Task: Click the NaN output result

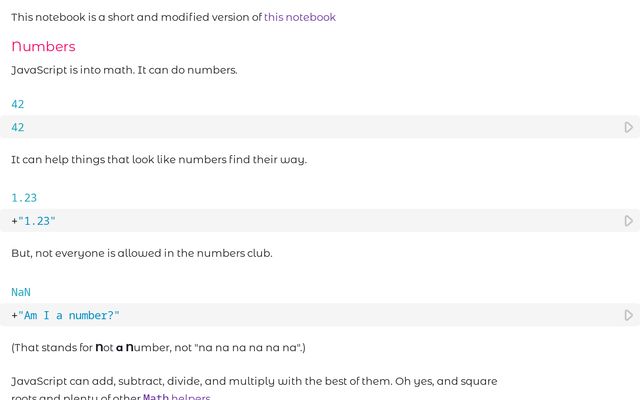Action: coord(21,292)
